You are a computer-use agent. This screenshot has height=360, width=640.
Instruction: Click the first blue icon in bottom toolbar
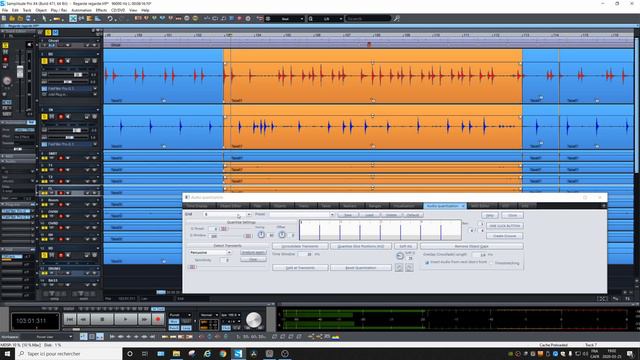(84, 336)
